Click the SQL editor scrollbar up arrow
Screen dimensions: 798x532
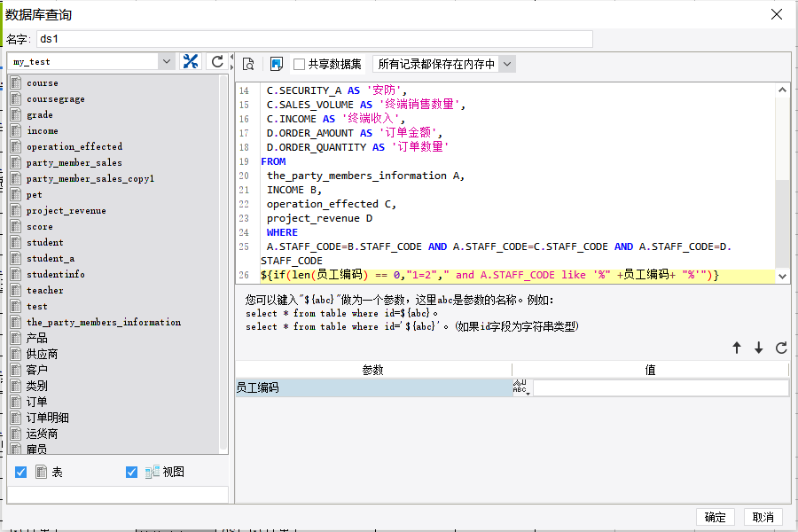point(782,90)
